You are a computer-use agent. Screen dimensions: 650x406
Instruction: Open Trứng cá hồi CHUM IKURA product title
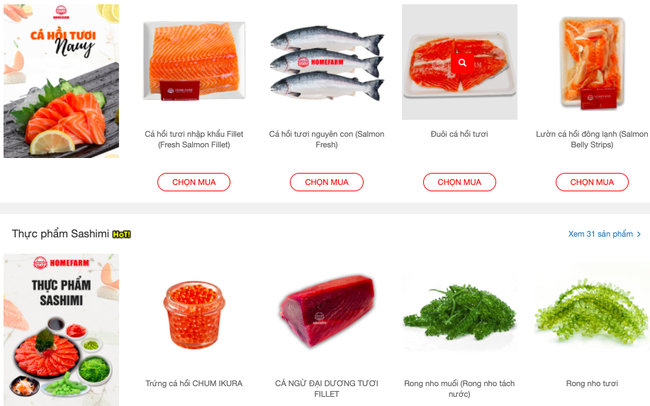194,383
